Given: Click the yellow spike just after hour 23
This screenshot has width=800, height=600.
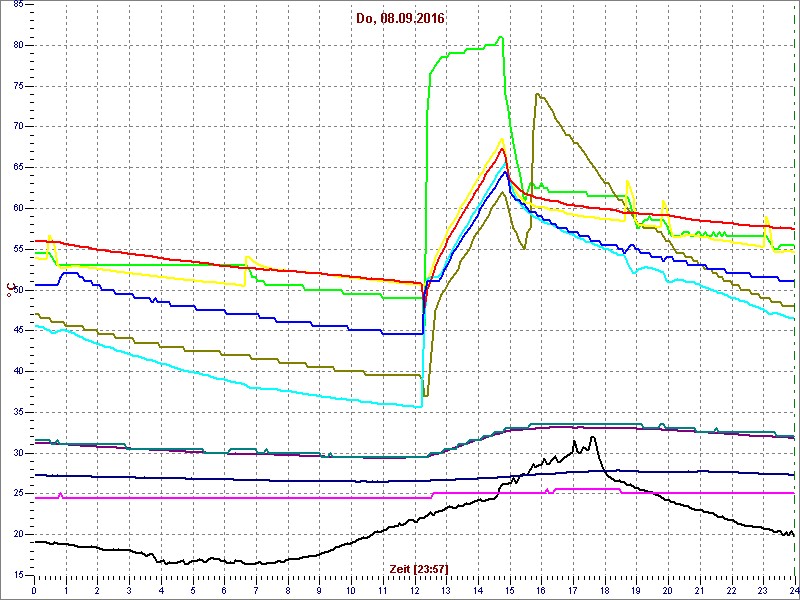Looking at the screenshot, I should point(766,217).
